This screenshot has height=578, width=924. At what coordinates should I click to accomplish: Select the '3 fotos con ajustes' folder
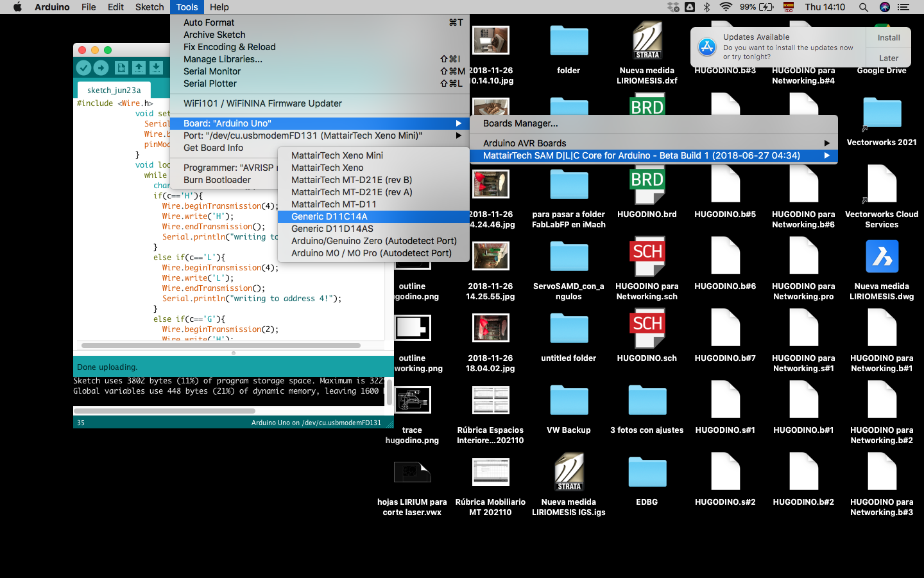click(647, 401)
